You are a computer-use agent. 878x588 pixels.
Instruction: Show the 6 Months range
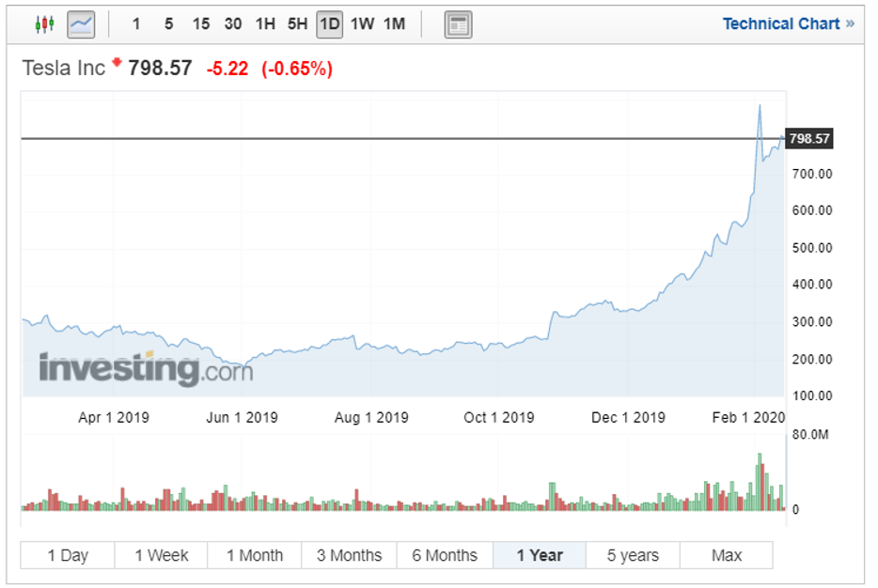(x=445, y=555)
